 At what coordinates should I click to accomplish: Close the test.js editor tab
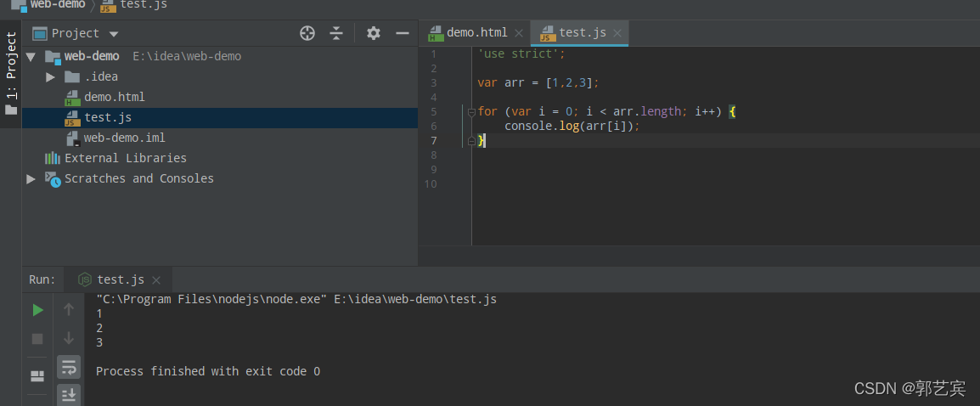[617, 33]
